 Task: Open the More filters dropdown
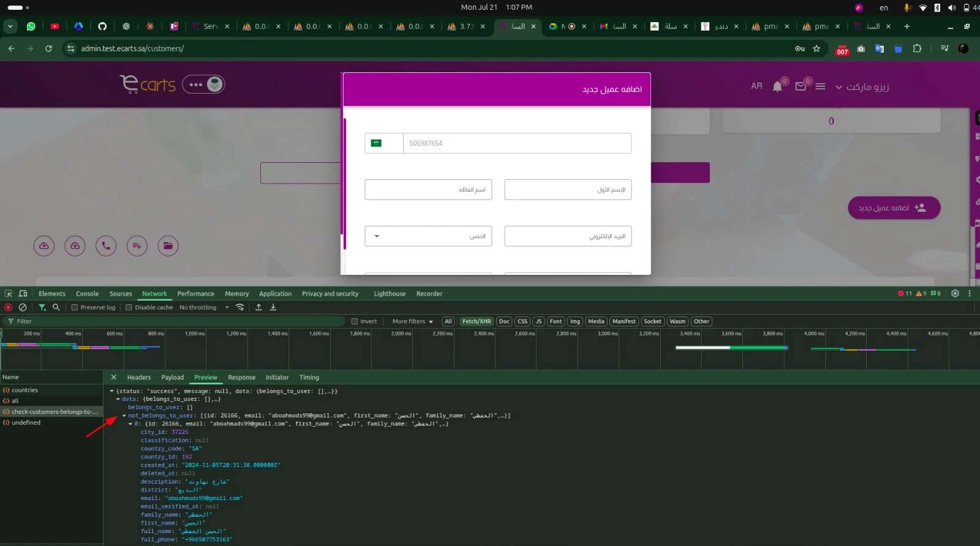click(x=413, y=321)
